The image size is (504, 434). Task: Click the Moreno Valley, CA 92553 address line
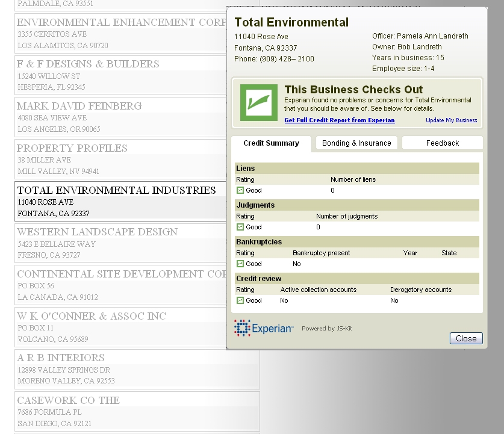point(66,381)
